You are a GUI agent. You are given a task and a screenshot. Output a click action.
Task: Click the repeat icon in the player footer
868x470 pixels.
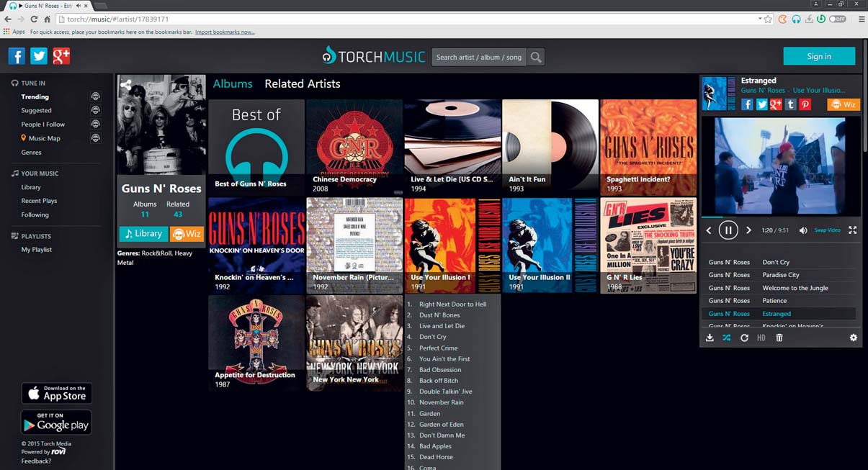(744, 338)
